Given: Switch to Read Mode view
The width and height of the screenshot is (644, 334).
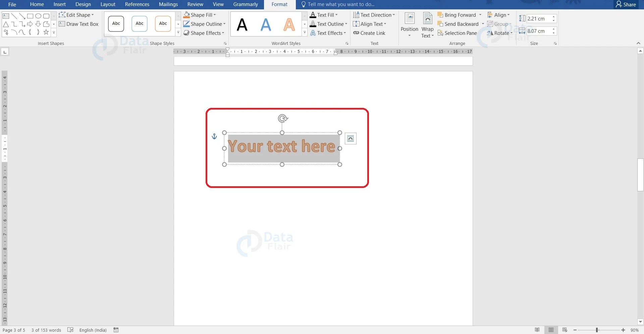Looking at the screenshot, I should pyautogui.click(x=537, y=330).
